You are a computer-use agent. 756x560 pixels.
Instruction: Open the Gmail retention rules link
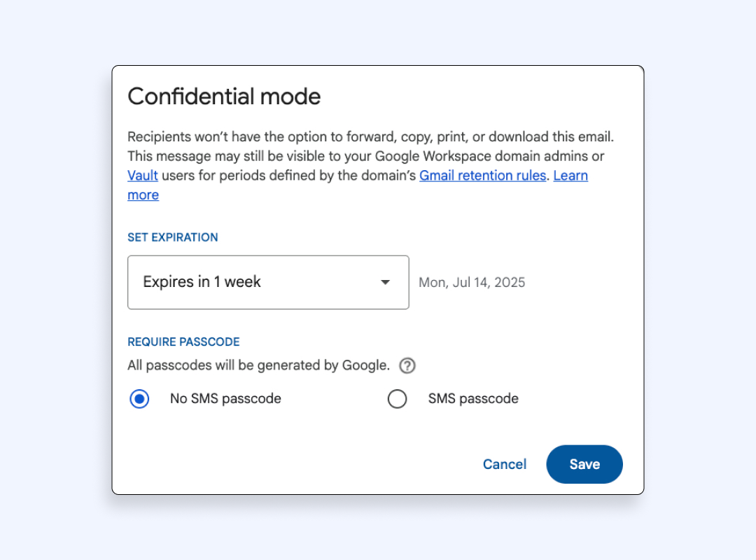point(482,176)
